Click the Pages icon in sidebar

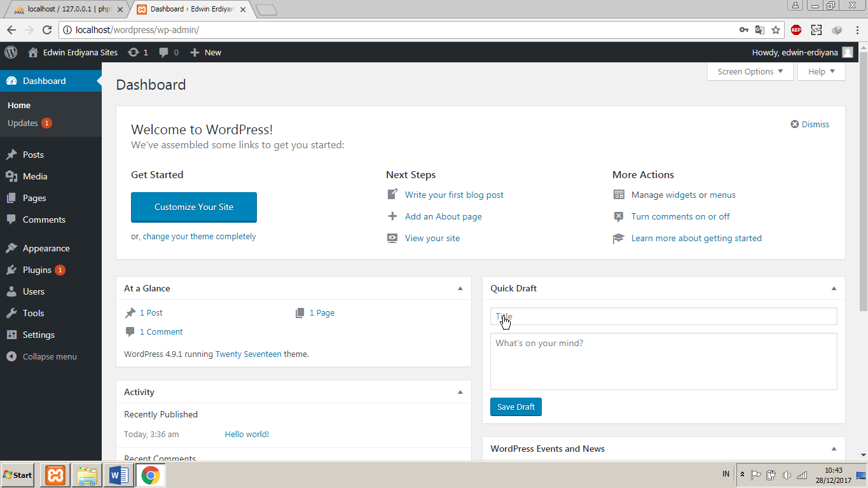pyautogui.click(x=11, y=198)
